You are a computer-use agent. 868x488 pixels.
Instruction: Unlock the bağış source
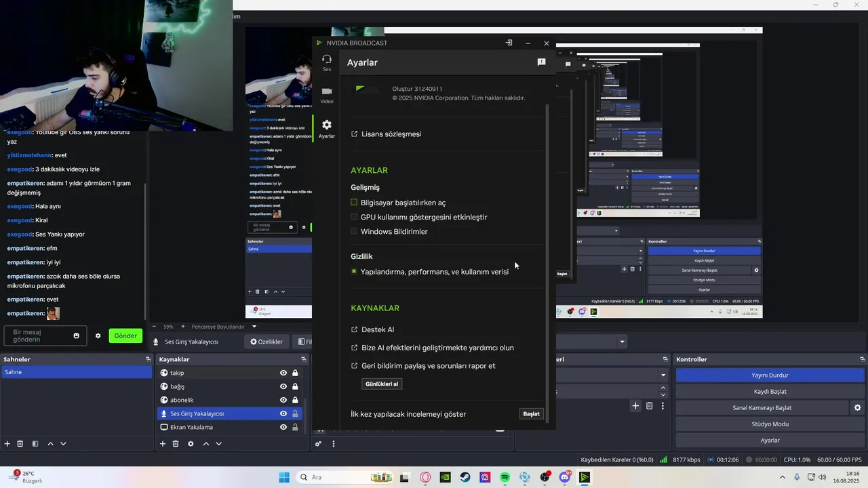295,386
